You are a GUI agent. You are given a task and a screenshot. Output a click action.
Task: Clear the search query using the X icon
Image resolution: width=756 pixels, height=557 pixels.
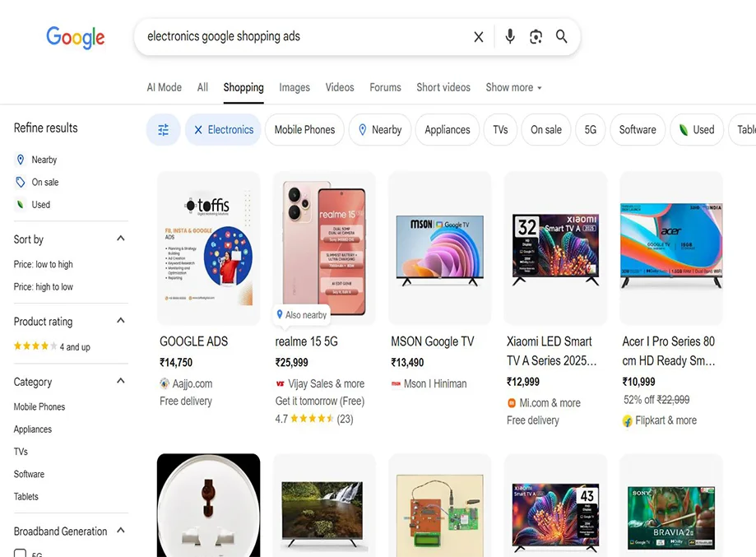click(478, 36)
